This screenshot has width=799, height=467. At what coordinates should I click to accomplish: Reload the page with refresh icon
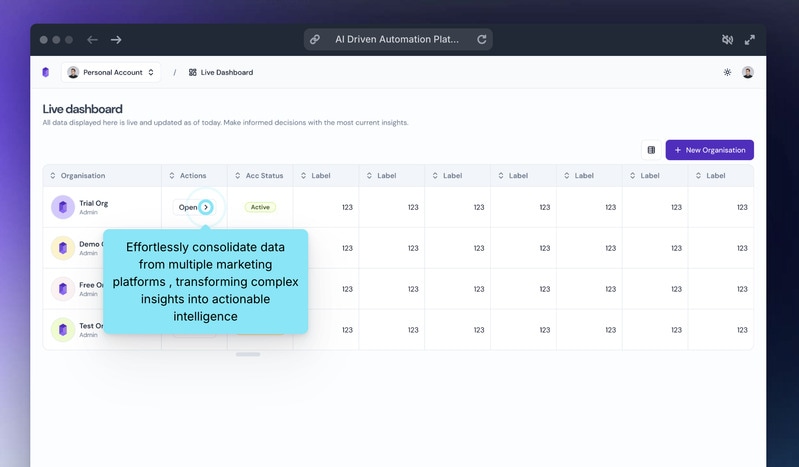point(482,40)
